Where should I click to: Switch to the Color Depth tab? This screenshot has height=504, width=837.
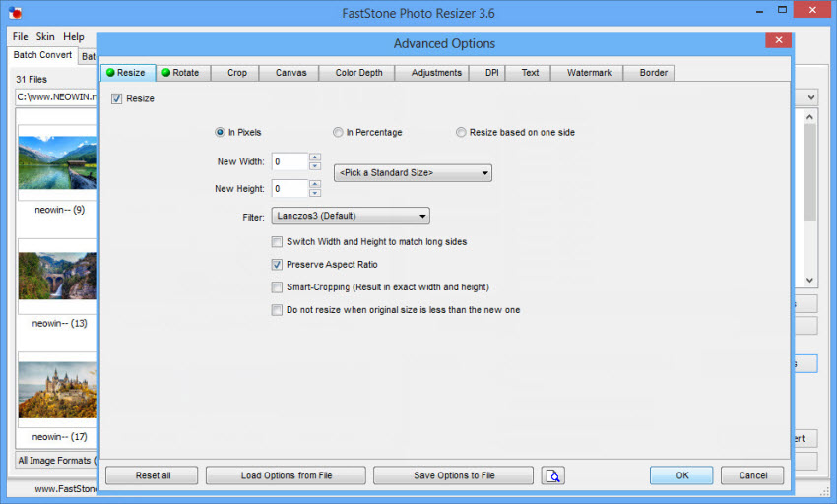click(x=358, y=73)
